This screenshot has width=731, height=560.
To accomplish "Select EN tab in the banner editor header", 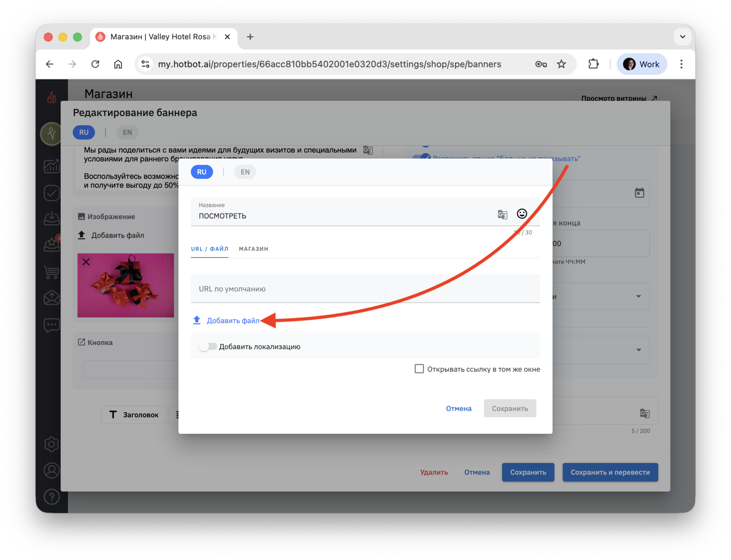I will click(x=127, y=132).
